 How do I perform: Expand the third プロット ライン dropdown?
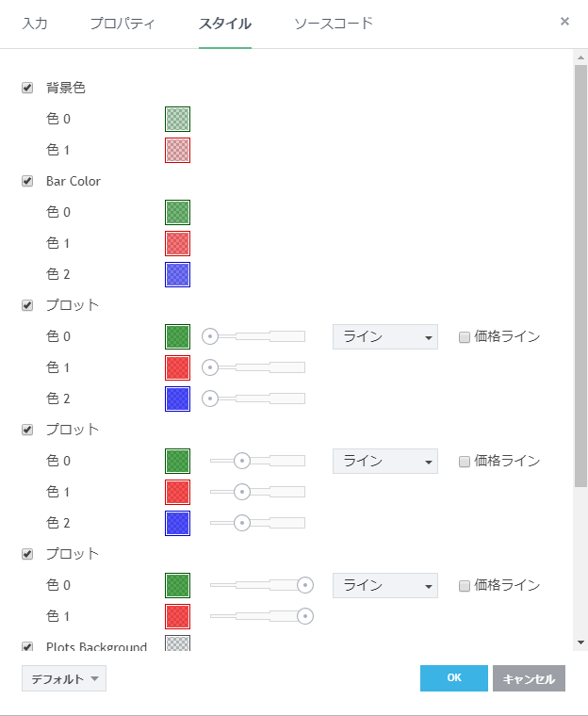click(x=384, y=585)
